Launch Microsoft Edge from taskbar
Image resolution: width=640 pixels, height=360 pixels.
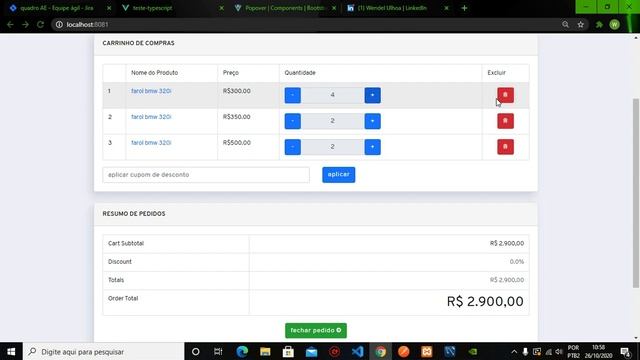[x=242, y=351]
